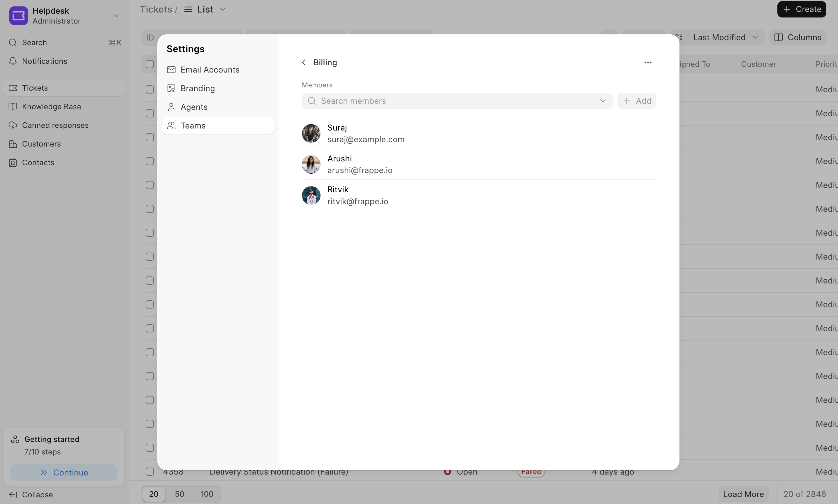Click Suraj's avatar thumbnail
Viewport: 838px width, 504px height.
click(311, 133)
